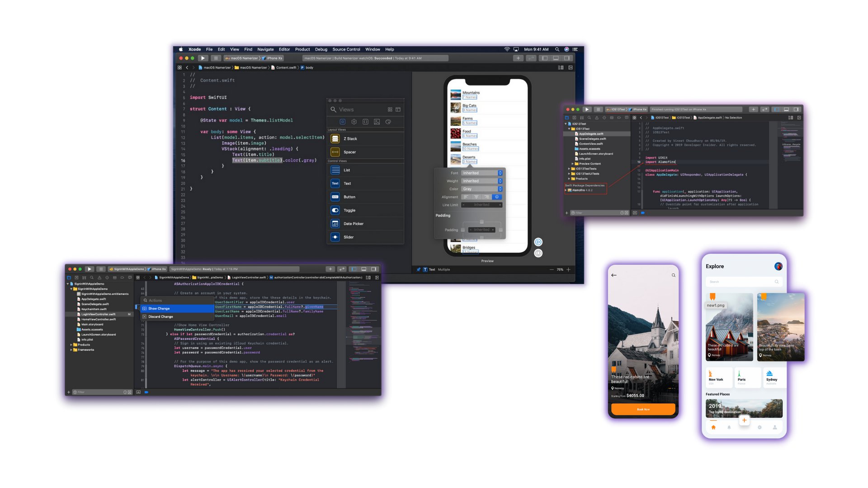Click the Run button in Xcode toolbar
The height and width of the screenshot is (488, 868).
pyautogui.click(x=203, y=58)
